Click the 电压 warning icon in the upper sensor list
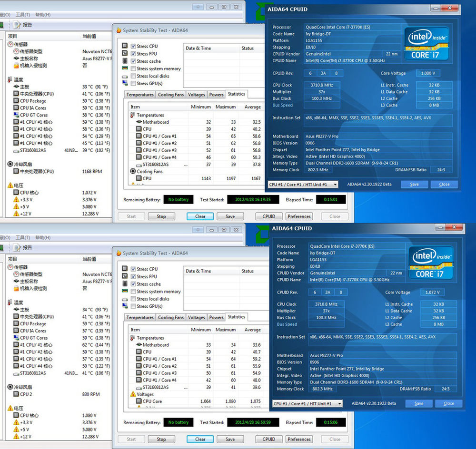The image size is (476, 449). tap(10, 185)
